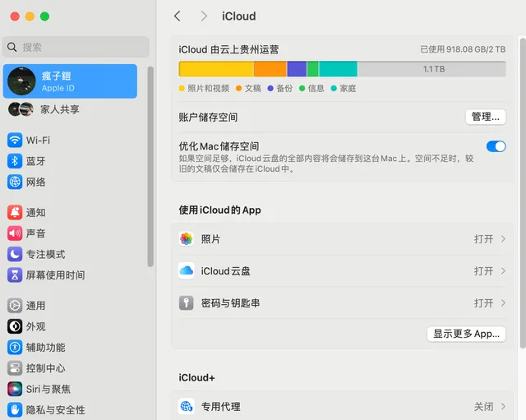This screenshot has height=420, width=526.
Task: Click the sidebar vertical scrollbar
Action: pyautogui.click(x=150, y=166)
